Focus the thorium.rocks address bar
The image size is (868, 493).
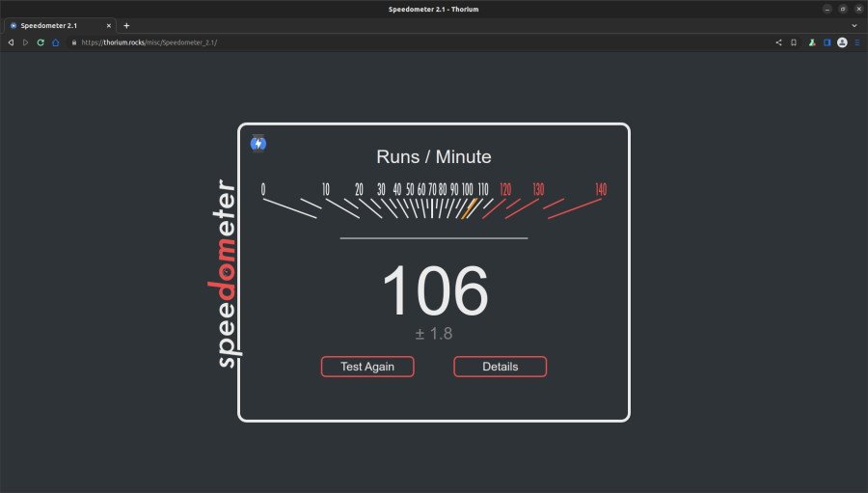pyautogui.click(x=420, y=42)
